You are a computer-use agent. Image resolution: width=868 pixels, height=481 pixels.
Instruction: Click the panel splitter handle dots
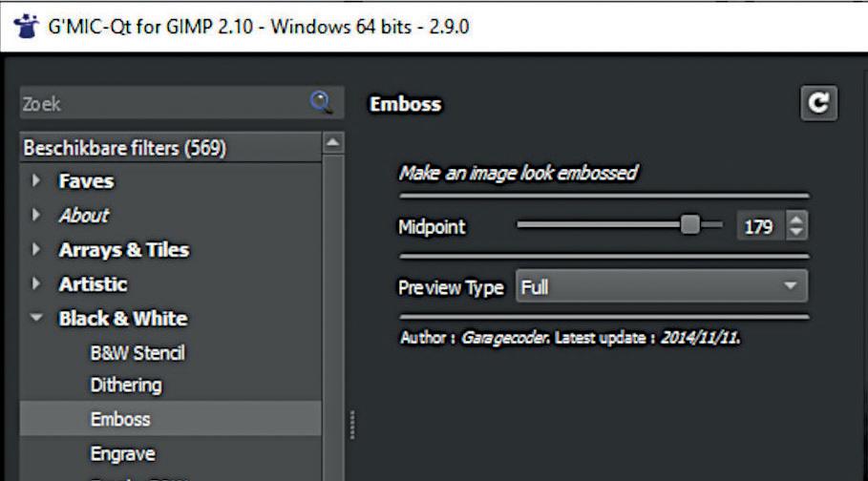click(352, 425)
